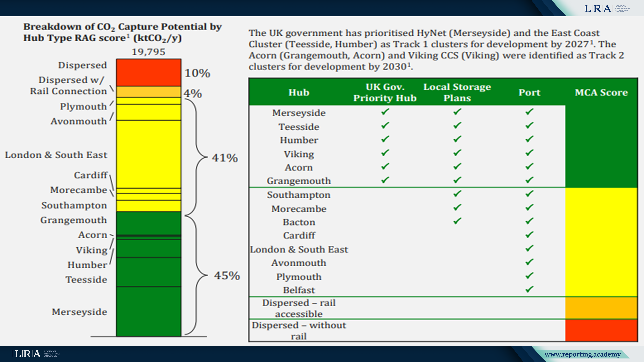
Task: Click the "19,795" total above the bar
Action: tap(149, 52)
